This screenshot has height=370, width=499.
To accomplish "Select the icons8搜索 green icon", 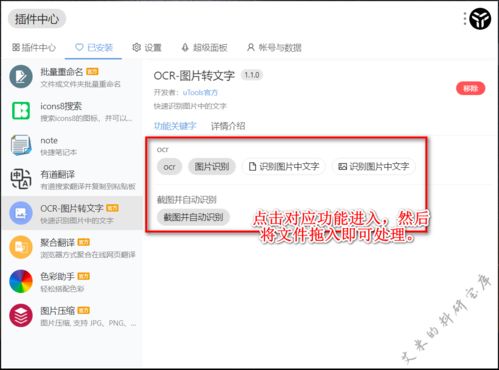I will pyautogui.click(x=21, y=111).
